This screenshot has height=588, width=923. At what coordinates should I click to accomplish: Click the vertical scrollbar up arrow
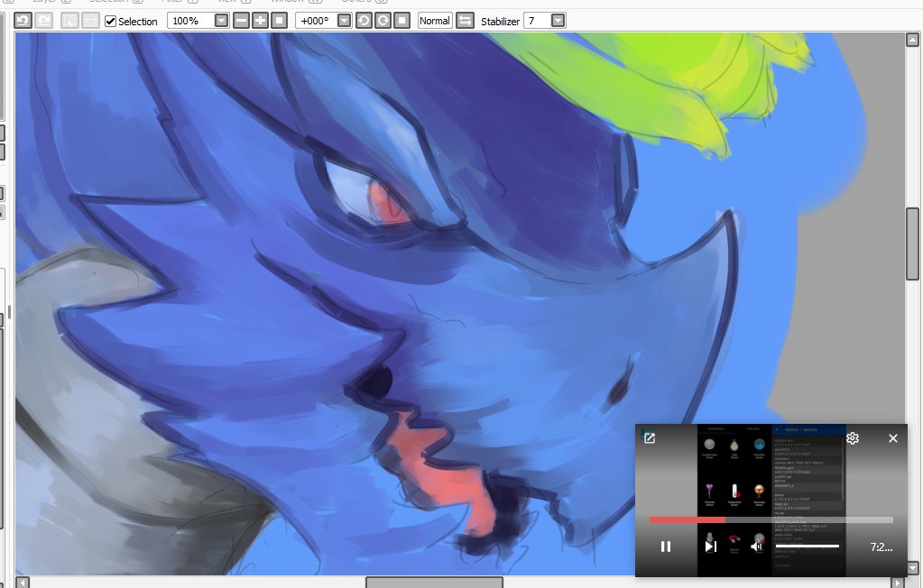(x=912, y=40)
